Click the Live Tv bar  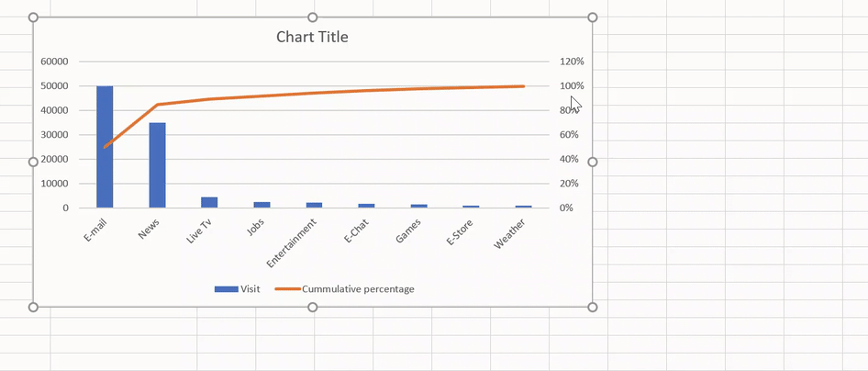coord(209,203)
